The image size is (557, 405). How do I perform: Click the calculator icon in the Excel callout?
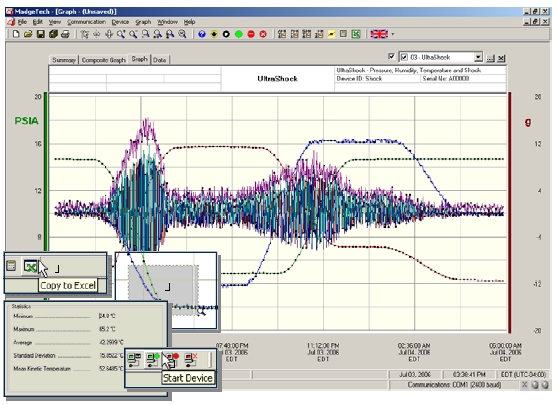tap(11, 266)
